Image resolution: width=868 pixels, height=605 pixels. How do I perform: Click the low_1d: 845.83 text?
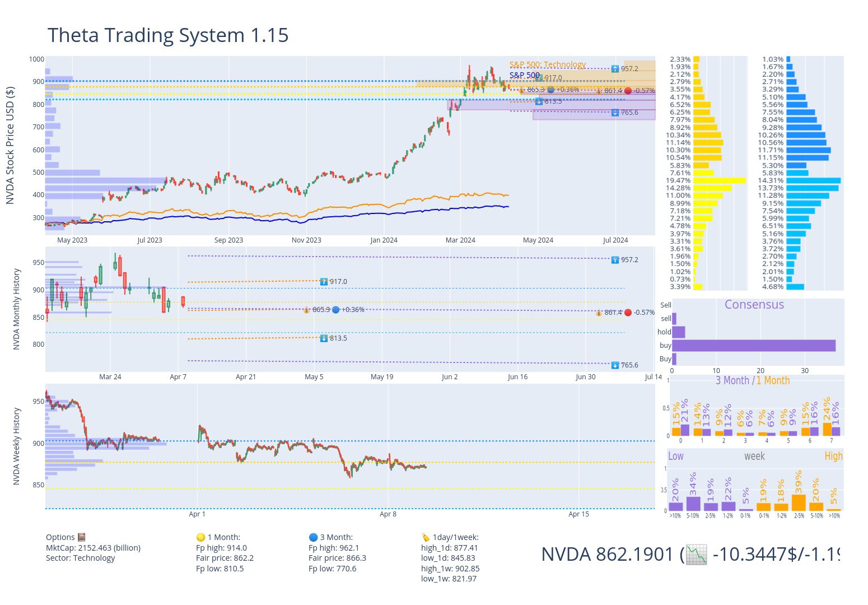click(x=448, y=558)
